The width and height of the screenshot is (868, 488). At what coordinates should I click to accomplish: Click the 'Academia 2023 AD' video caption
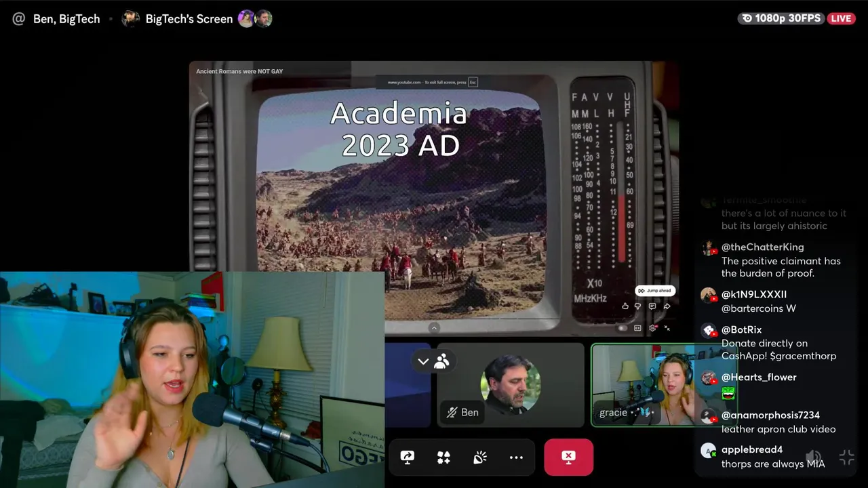[x=399, y=129]
